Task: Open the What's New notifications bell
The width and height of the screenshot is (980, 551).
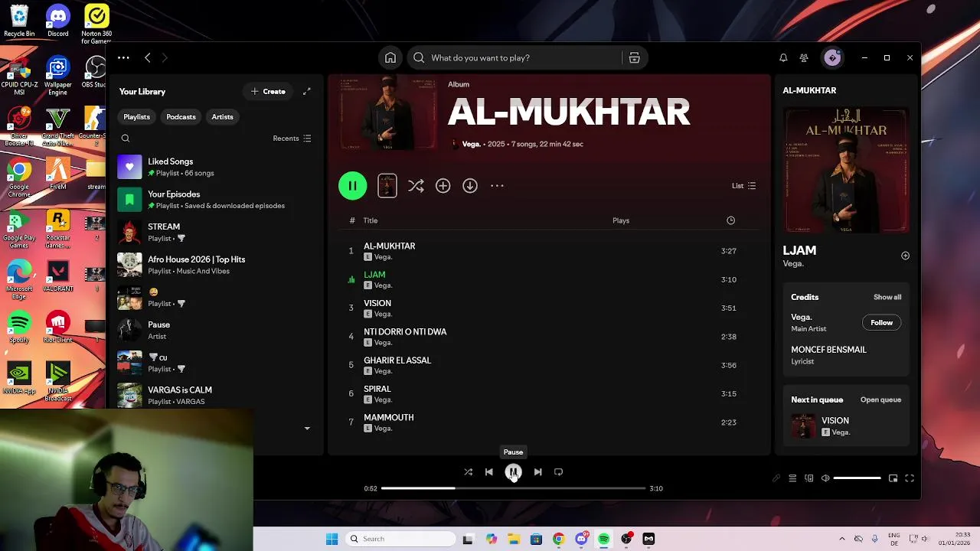Action: click(783, 58)
